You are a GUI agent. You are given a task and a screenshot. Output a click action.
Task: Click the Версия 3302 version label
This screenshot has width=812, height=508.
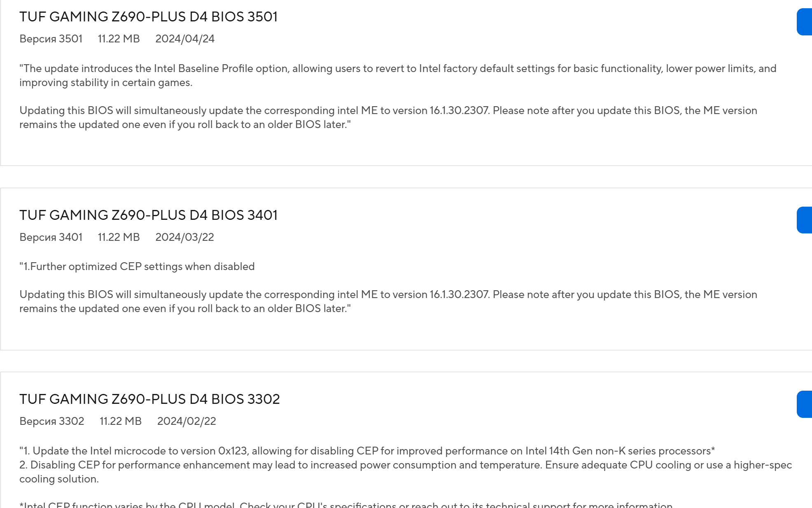click(52, 421)
